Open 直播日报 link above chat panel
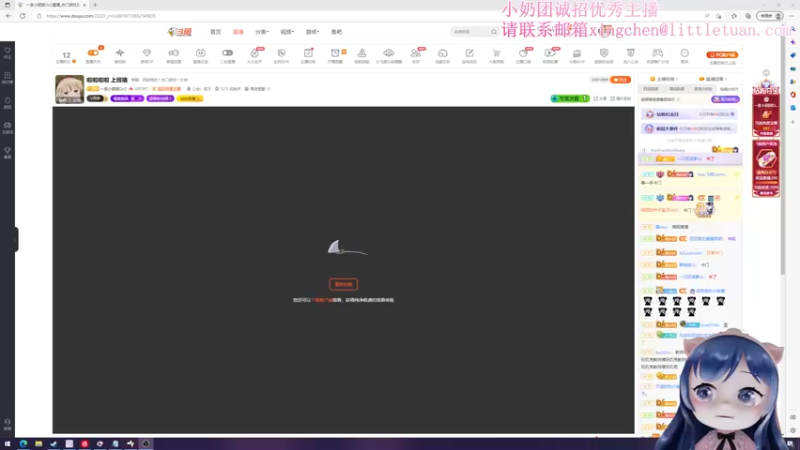800x450 pixels. [713, 79]
